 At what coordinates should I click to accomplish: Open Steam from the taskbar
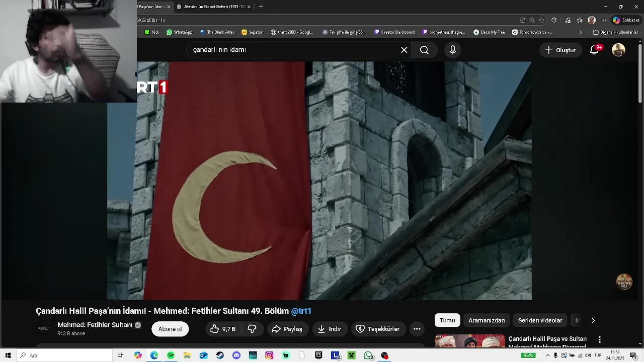[220, 355]
